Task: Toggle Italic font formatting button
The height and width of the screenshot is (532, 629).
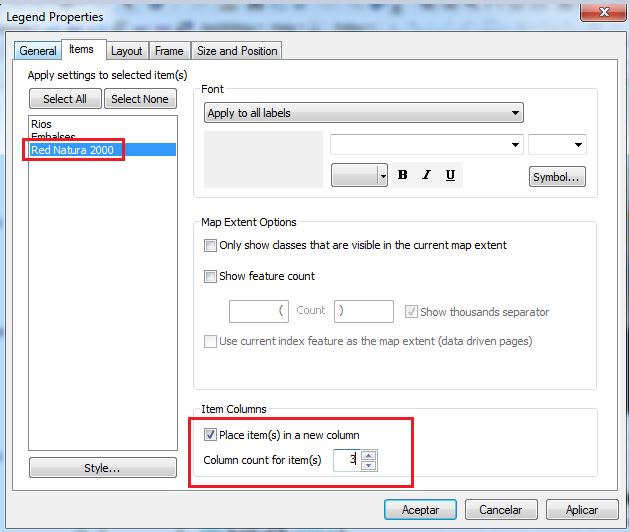Action: [x=426, y=175]
